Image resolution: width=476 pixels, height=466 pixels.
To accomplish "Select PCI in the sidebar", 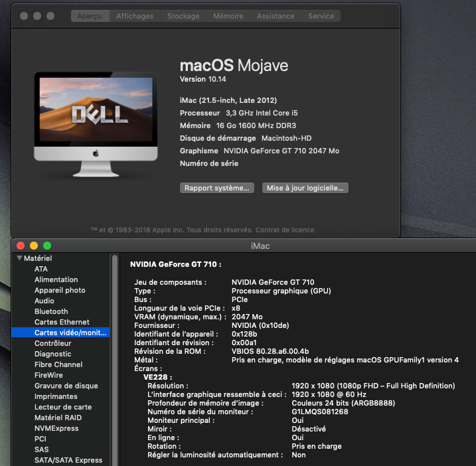I will point(40,439).
